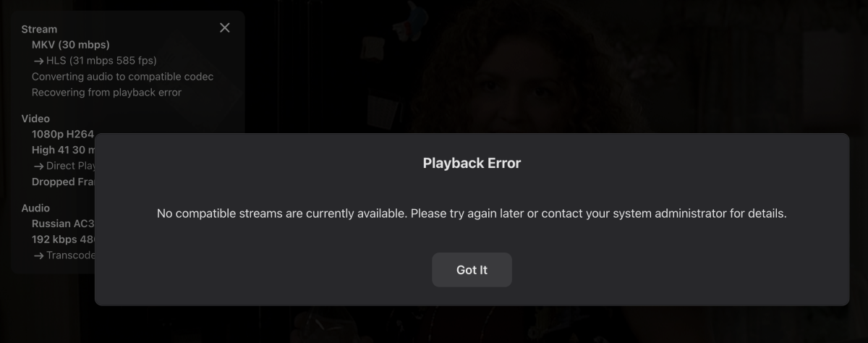Select the Stream section heading
The height and width of the screenshot is (343, 868).
[x=39, y=29]
